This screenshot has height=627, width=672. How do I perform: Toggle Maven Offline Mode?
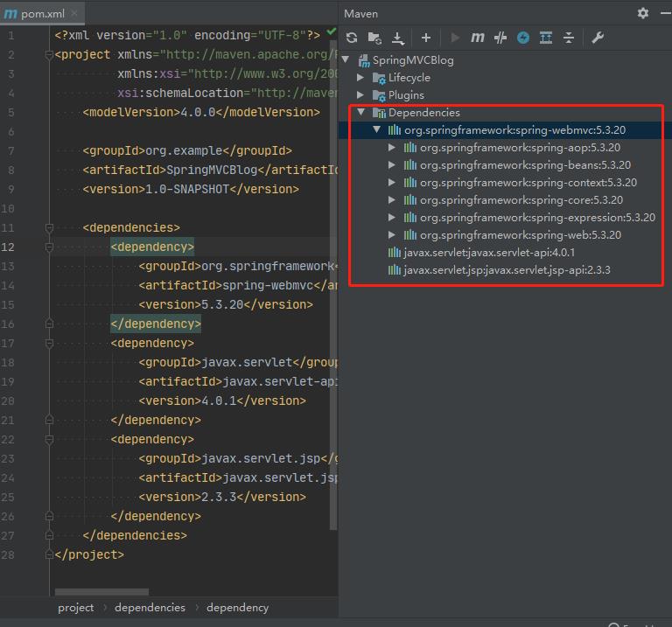click(500, 38)
